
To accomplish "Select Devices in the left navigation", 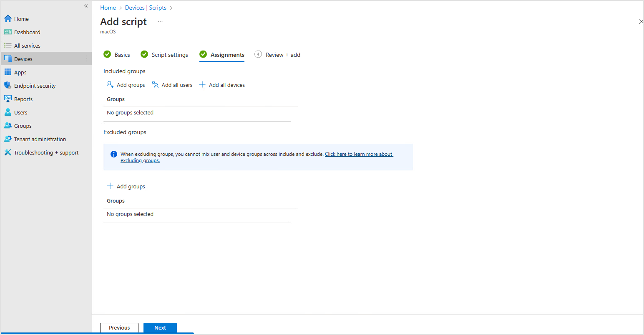I will [24, 58].
